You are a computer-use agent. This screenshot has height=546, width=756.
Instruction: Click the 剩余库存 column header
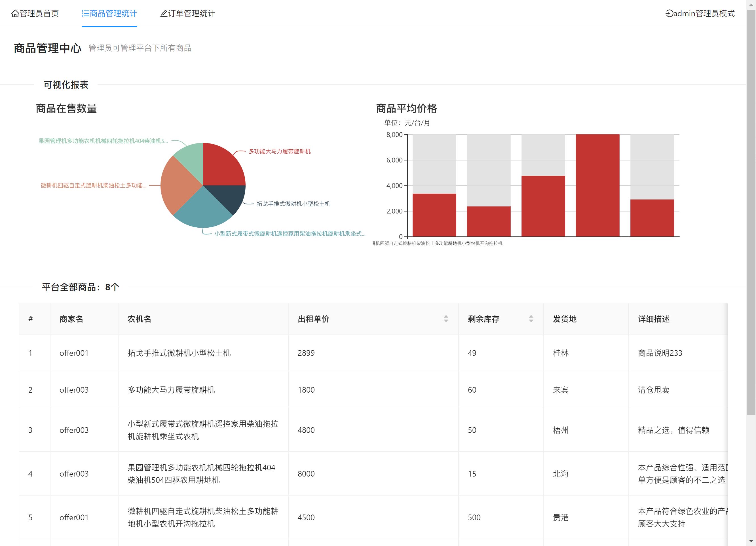[x=483, y=319]
